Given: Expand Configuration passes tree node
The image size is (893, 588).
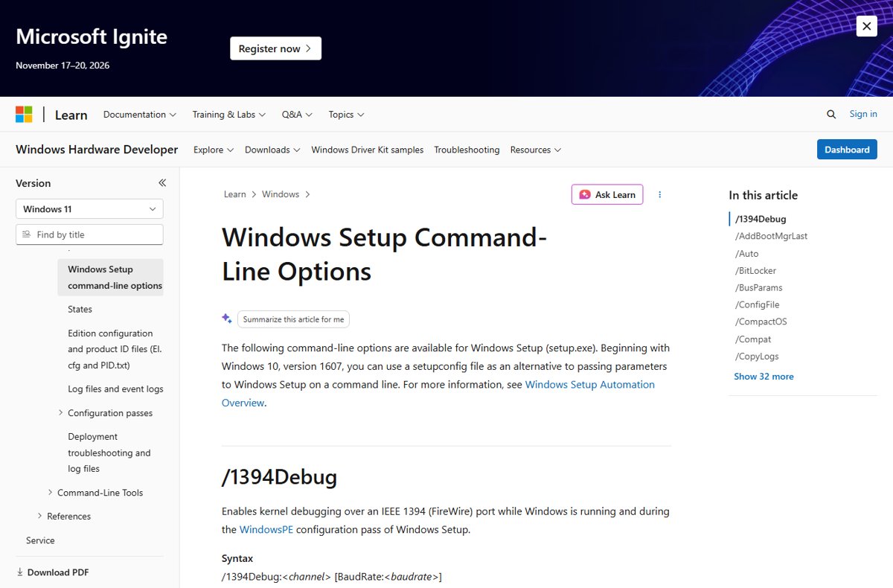Looking at the screenshot, I should (60, 412).
